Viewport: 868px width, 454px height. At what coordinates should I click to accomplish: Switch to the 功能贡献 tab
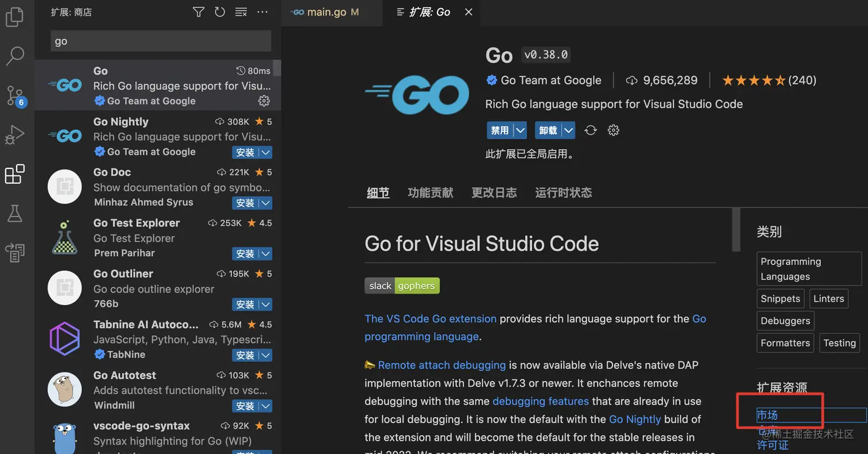[431, 193]
